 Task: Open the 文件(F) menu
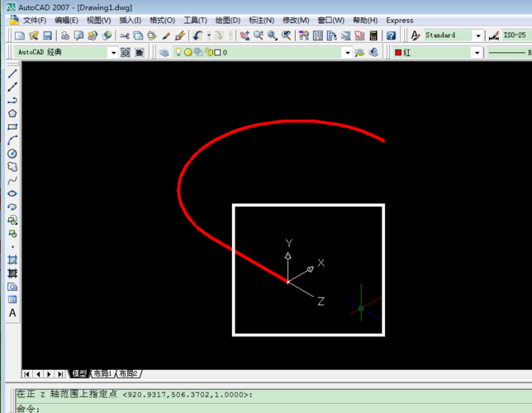pyautogui.click(x=34, y=21)
